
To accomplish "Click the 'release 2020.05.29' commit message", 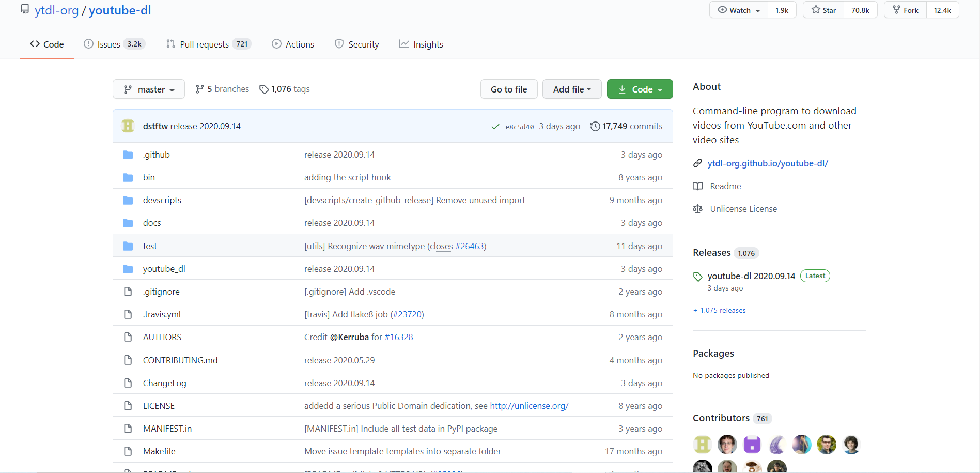I will point(339,360).
